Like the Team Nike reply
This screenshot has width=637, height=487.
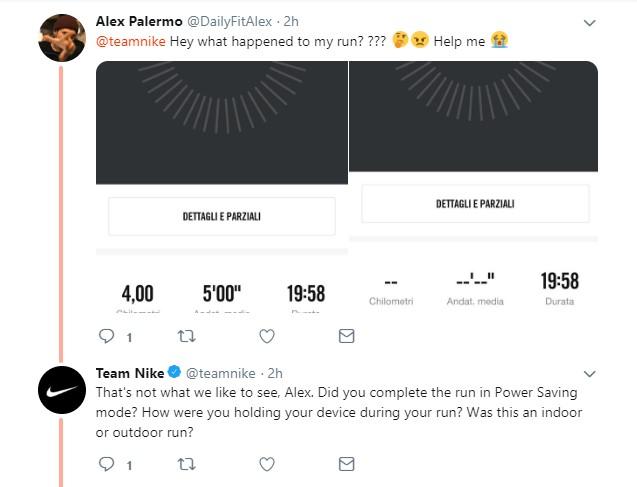click(267, 464)
